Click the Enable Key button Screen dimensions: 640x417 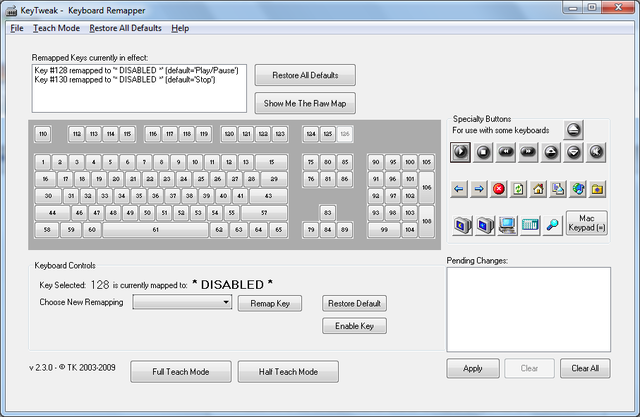pos(354,326)
